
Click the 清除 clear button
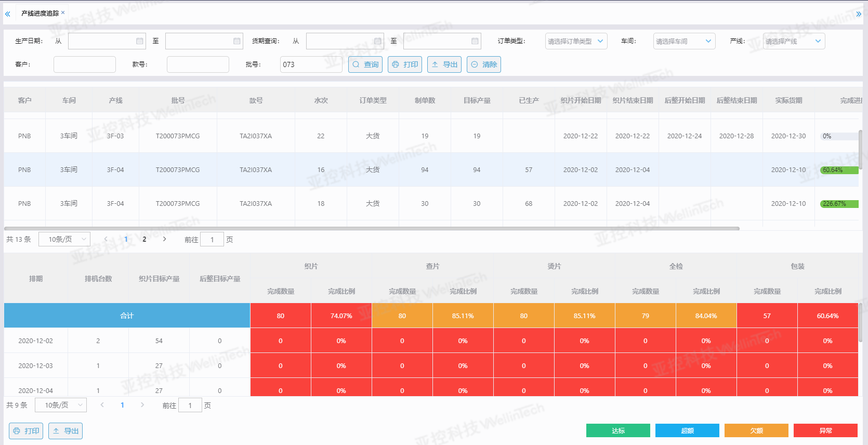(x=484, y=64)
